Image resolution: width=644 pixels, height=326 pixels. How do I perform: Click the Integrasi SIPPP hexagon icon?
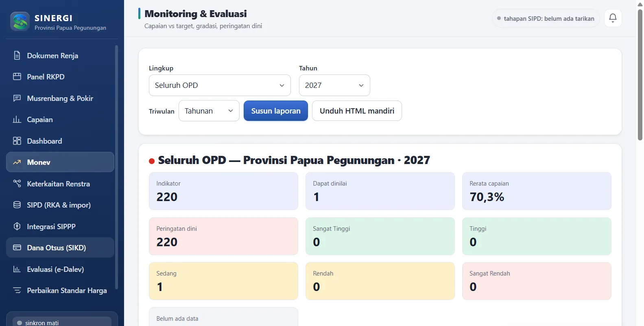pos(17,226)
